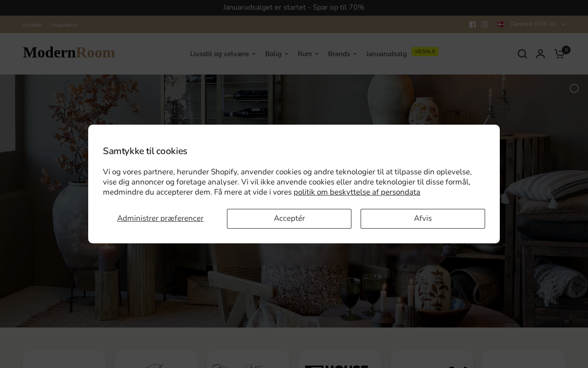The image size is (588, 368).
Task: Open the Kontakt link
Action: click(x=33, y=25)
